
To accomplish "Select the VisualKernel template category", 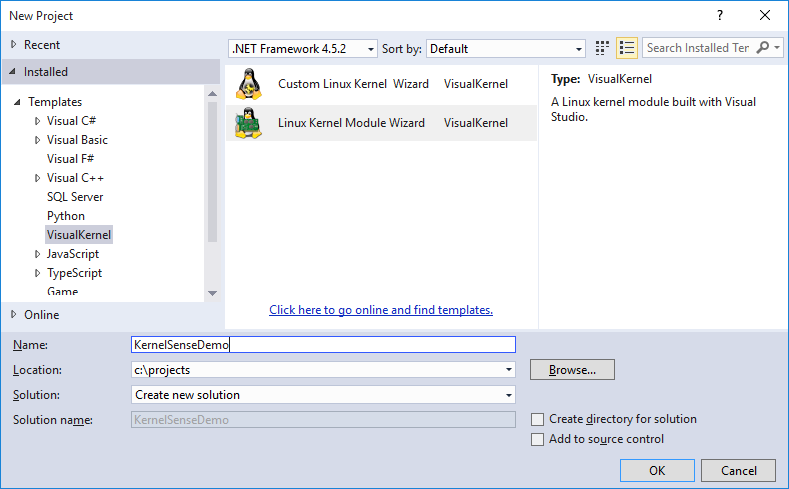I will click(79, 235).
